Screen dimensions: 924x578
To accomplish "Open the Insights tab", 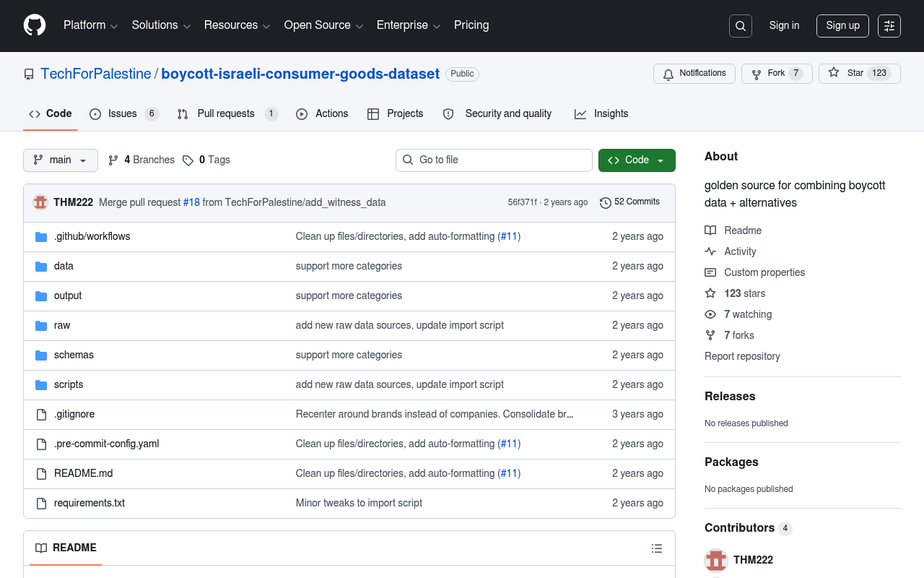I will pyautogui.click(x=601, y=114).
